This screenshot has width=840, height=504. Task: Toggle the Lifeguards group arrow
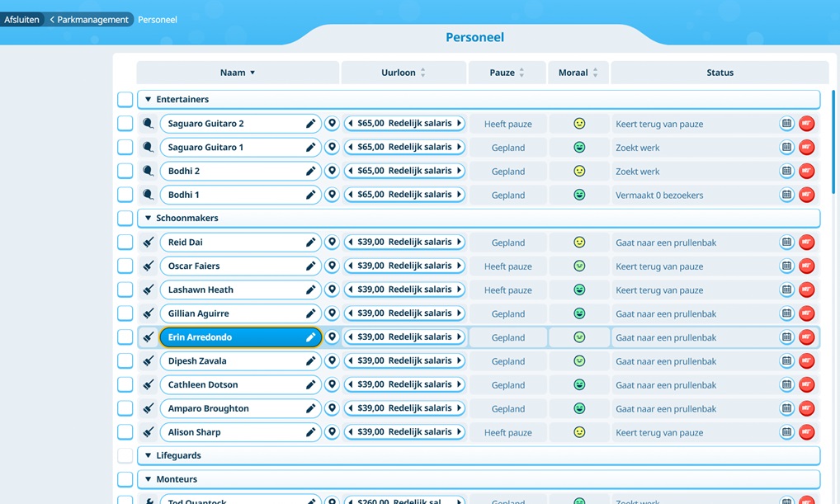[x=148, y=456]
